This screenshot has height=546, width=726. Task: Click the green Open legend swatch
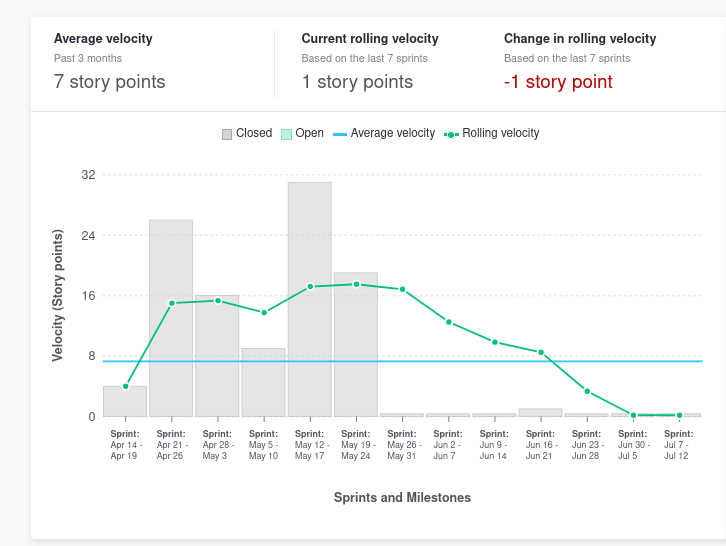pyautogui.click(x=286, y=134)
